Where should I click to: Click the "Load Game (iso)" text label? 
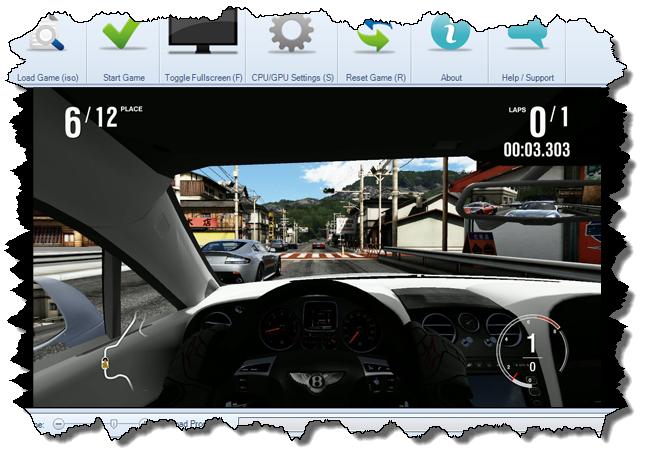click(46, 77)
